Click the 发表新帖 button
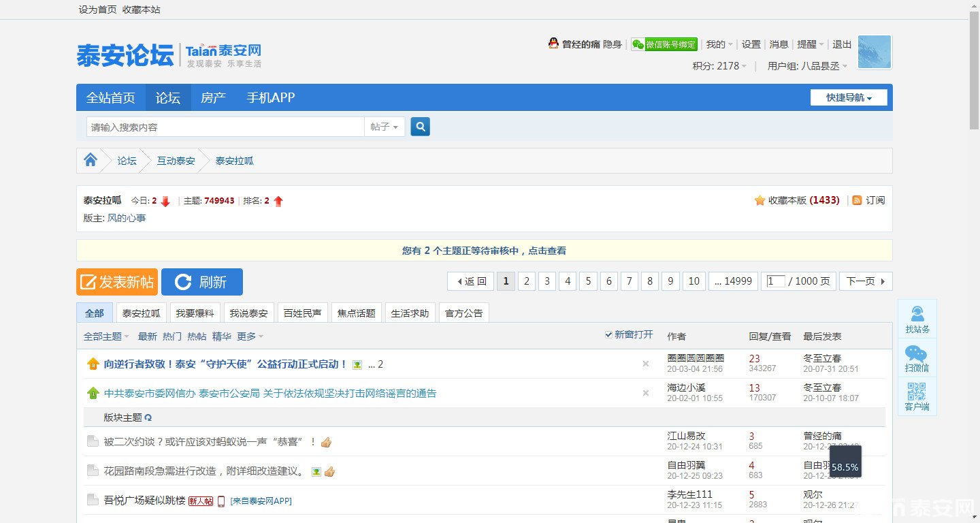This screenshot has height=523, width=980. coord(117,282)
